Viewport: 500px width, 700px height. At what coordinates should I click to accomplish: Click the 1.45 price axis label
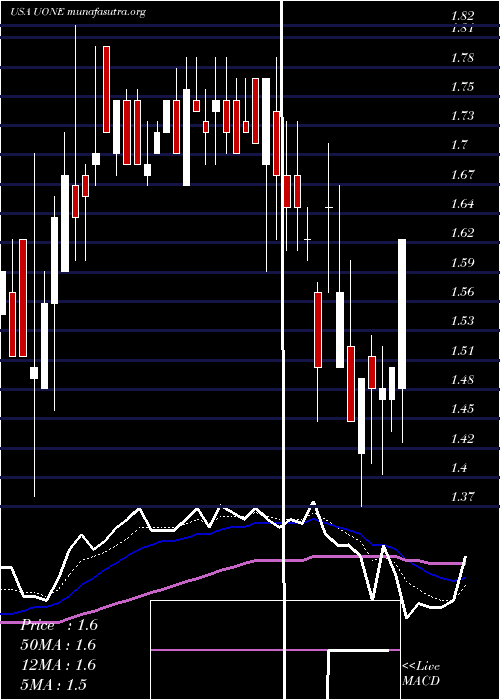pyautogui.click(x=462, y=408)
